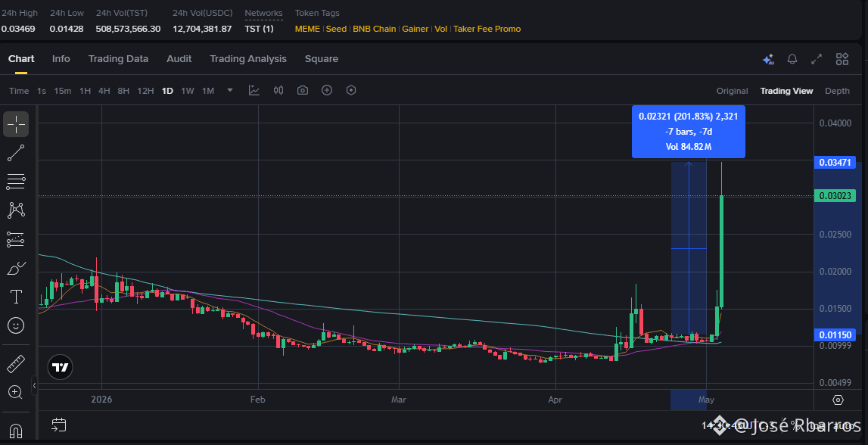Set a price alert bell
This screenshot has width=868, height=445.
[792, 59]
